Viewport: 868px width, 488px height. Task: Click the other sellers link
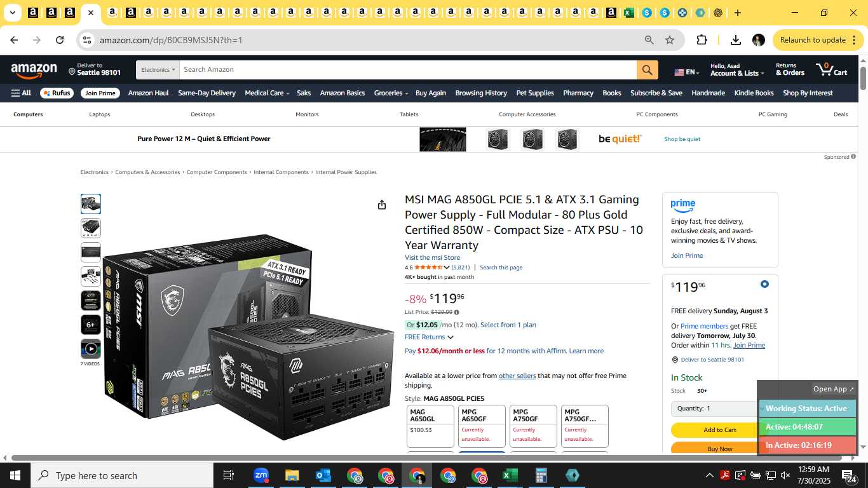(x=517, y=376)
